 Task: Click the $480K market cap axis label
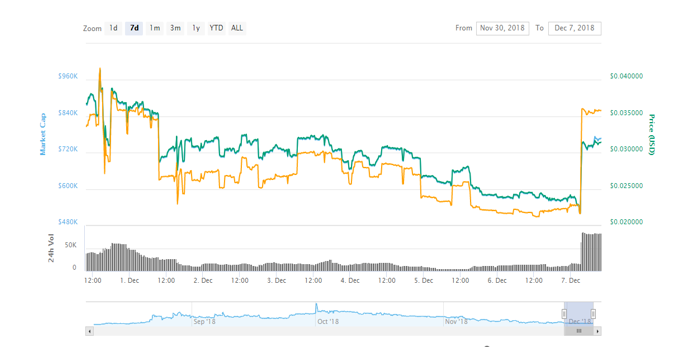tap(68, 222)
